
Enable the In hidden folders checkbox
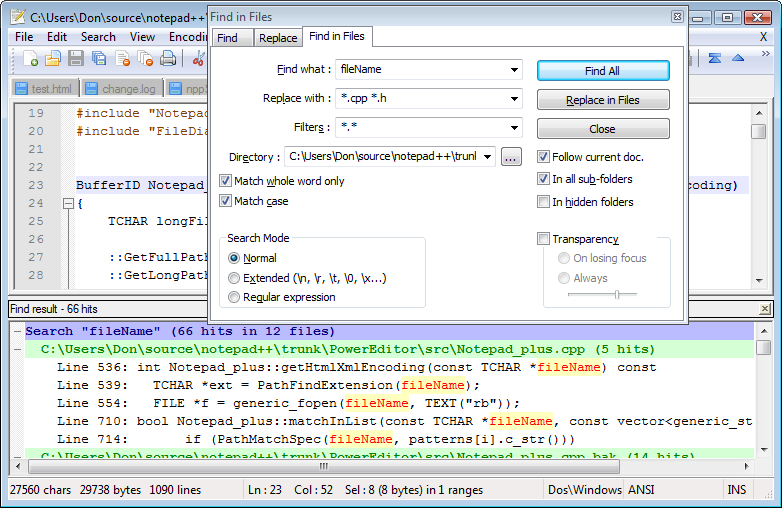(x=543, y=202)
